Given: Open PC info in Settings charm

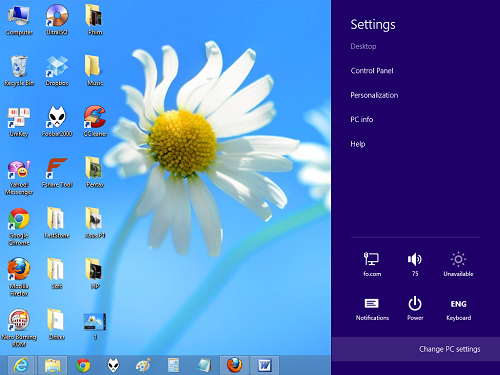Looking at the screenshot, I should point(362,119).
